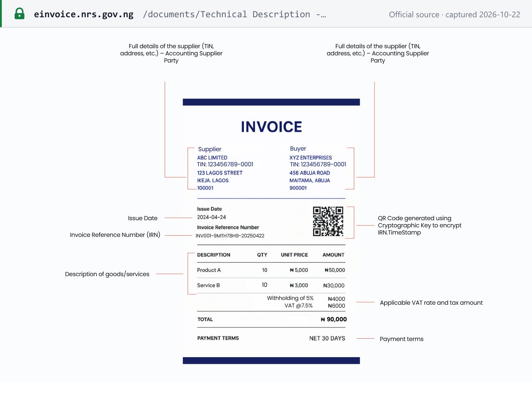Click 'Applicable VAT rate and tax amount' annotation
This screenshot has width=532, height=416.
tap(431, 303)
